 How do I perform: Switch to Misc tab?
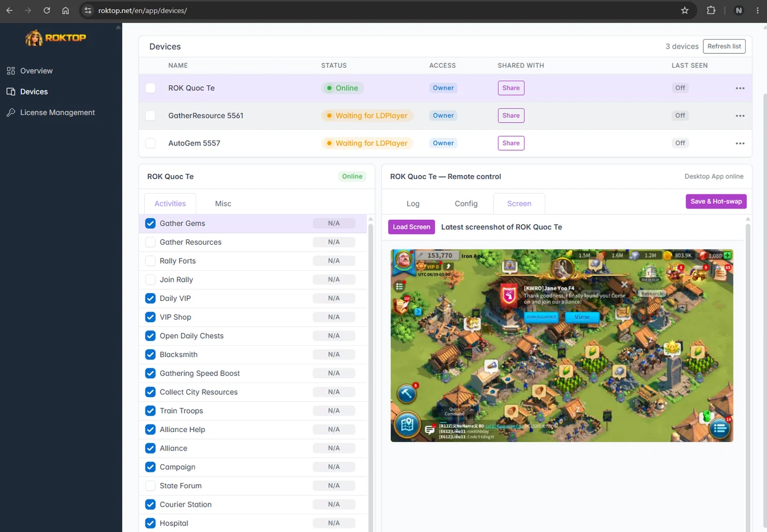223,203
